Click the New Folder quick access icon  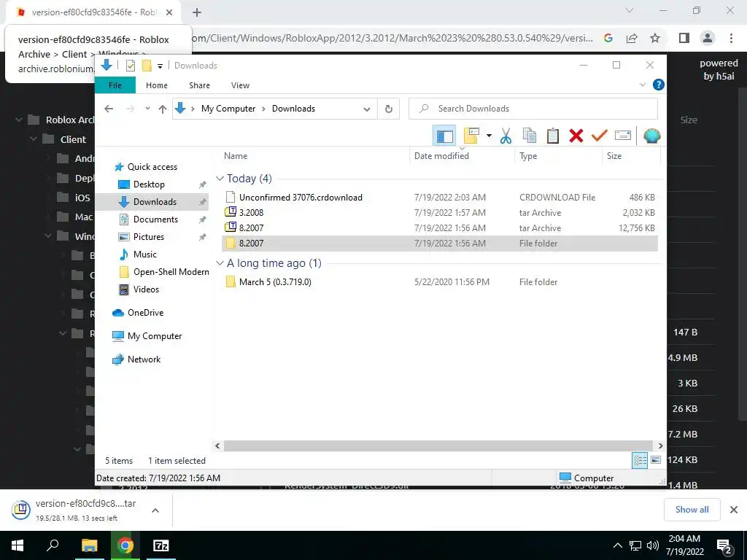click(x=147, y=65)
